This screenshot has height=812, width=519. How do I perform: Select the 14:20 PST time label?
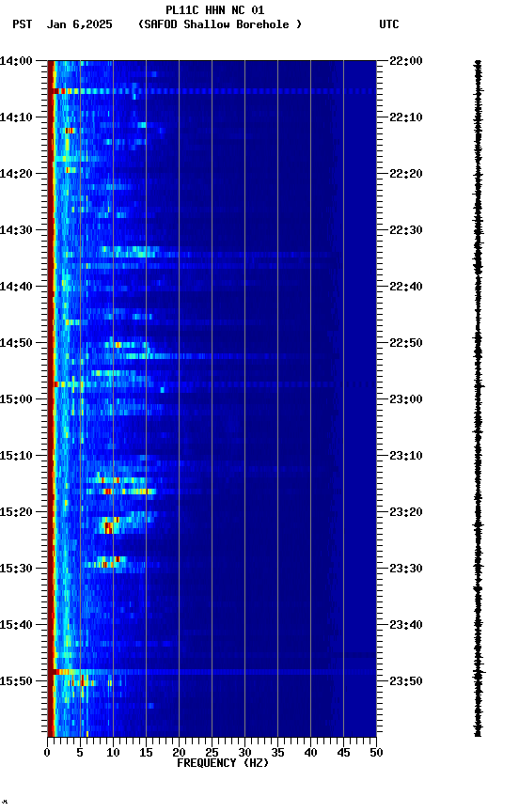coord(16,174)
